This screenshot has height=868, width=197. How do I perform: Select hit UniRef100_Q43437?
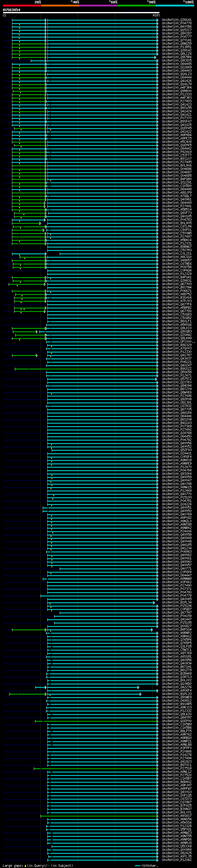click(x=177, y=358)
